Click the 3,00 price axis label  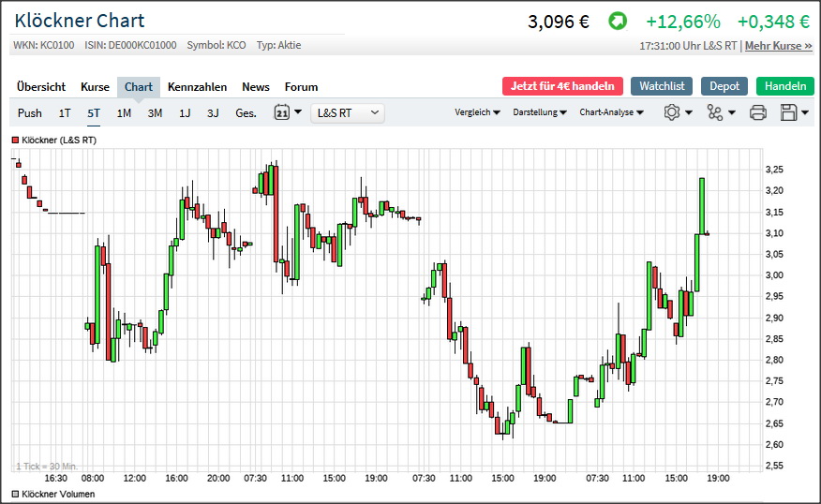(x=774, y=275)
